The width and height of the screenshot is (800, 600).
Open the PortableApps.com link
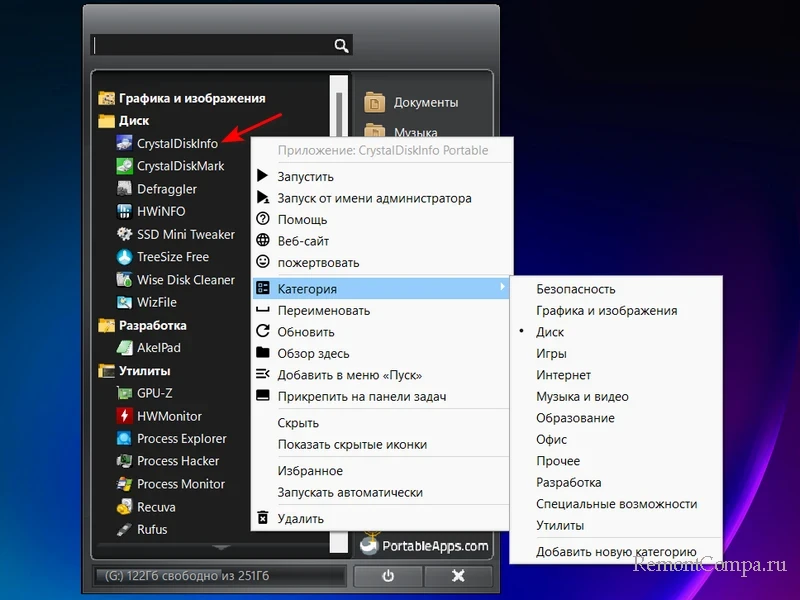[425, 545]
